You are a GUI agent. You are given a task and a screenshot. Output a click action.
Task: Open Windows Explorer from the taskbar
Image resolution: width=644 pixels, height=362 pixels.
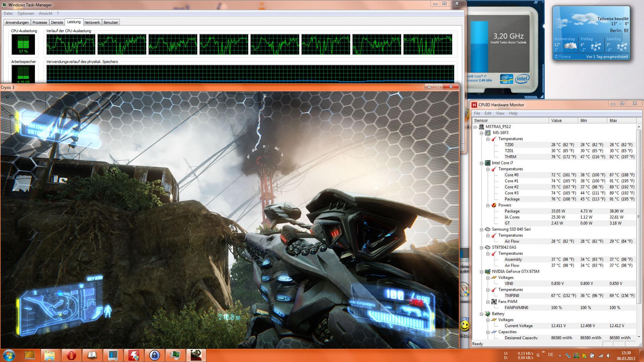pyautogui.click(x=50, y=355)
